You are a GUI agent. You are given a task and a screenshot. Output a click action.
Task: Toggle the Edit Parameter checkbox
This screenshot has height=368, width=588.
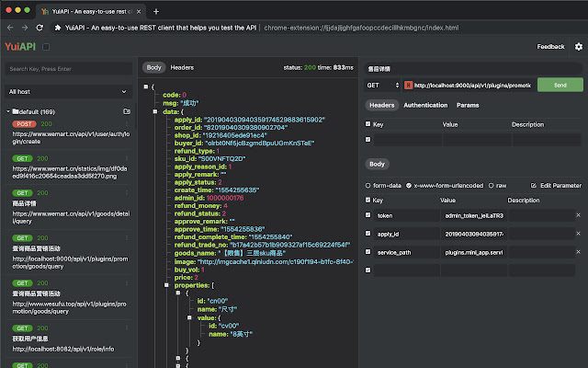click(535, 185)
